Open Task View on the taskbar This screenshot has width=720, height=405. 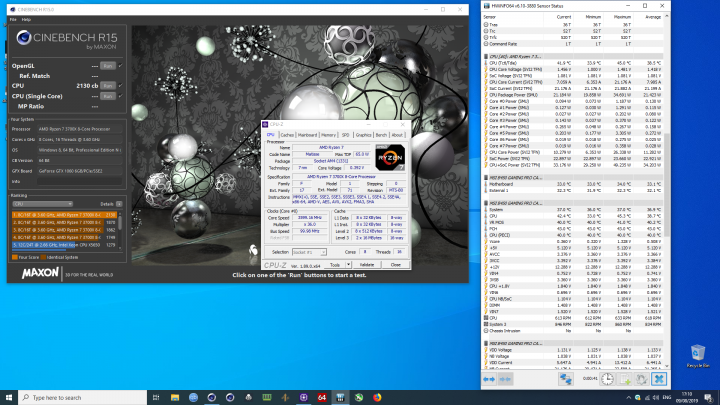[x=156, y=398]
